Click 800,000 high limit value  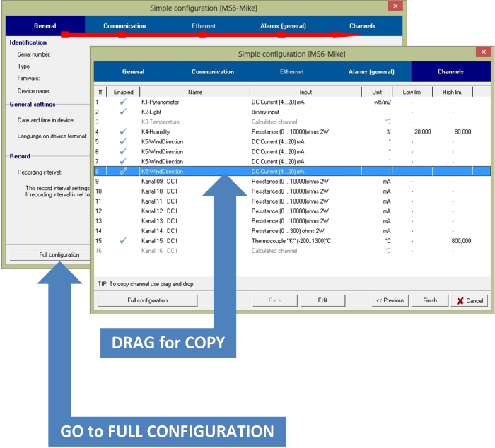click(x=461, y=241)
